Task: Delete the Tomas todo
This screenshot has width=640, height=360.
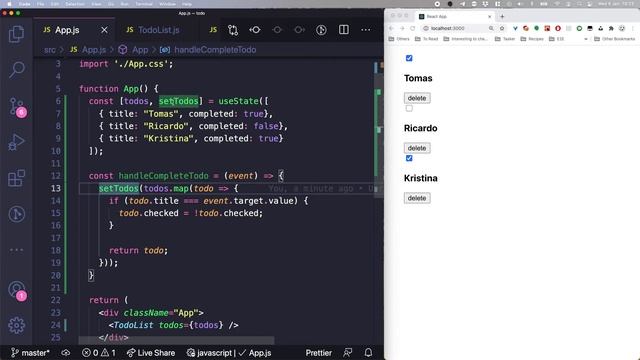Action: [x=417, y=98]
